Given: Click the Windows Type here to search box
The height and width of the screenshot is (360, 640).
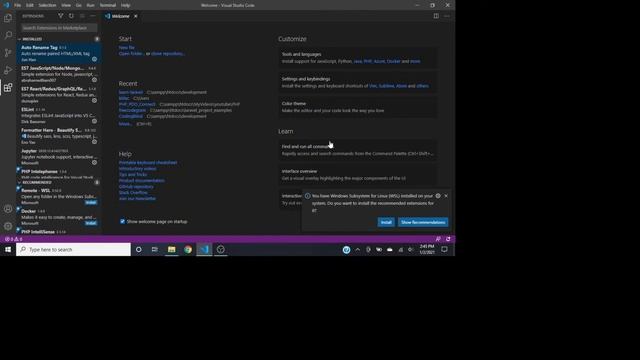Looking at the screenshot, I should (x=73, y=249).
